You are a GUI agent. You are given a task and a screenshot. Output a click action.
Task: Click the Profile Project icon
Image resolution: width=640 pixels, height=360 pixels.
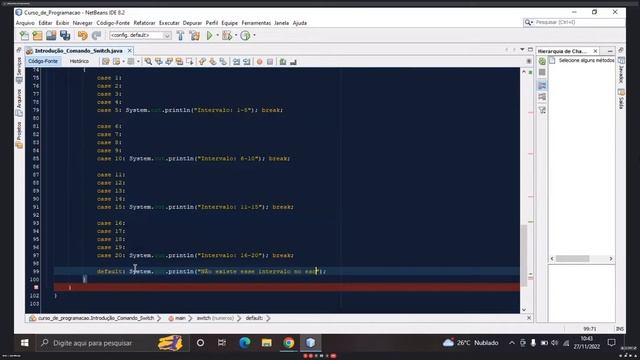point(245,36)
